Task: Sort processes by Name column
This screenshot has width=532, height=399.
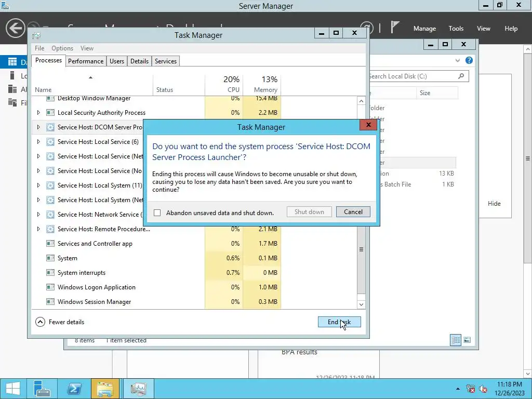Action: pos(92,85)
